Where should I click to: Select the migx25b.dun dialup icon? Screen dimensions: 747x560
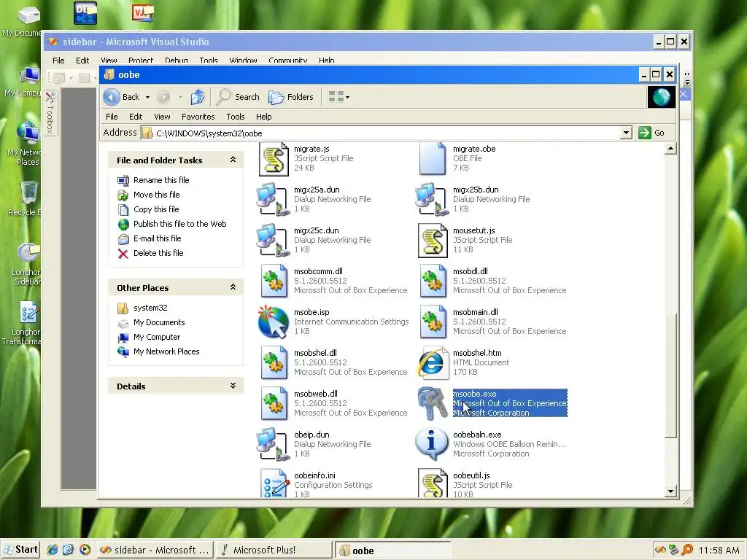432,199
